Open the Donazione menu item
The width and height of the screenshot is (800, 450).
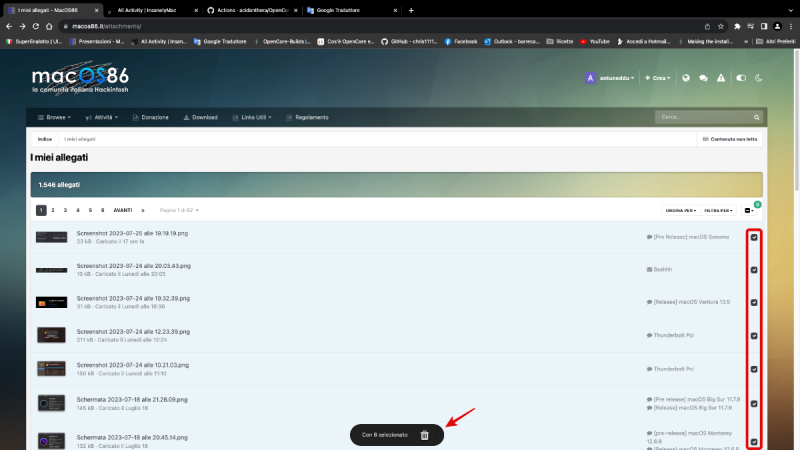(151, 117)
